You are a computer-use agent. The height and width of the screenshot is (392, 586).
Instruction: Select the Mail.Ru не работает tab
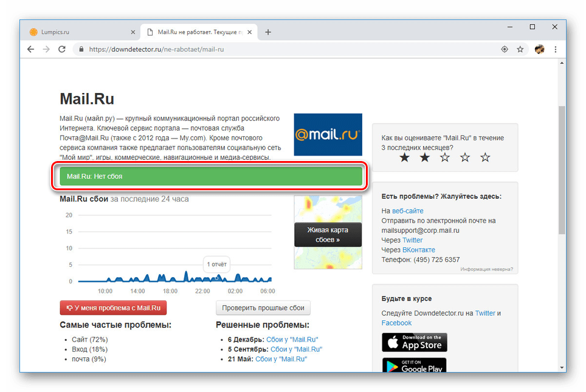coord(200,32)
